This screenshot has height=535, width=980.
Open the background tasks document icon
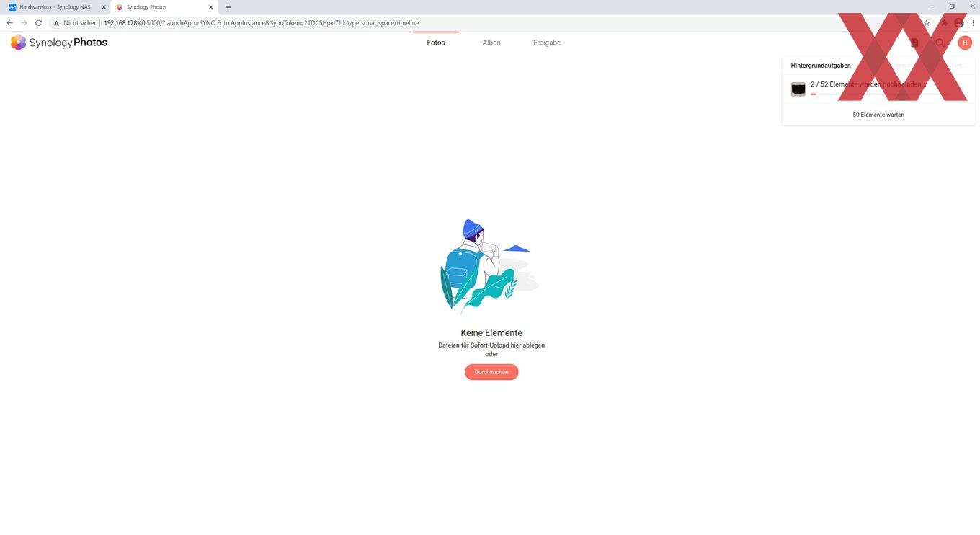[914, 43]
